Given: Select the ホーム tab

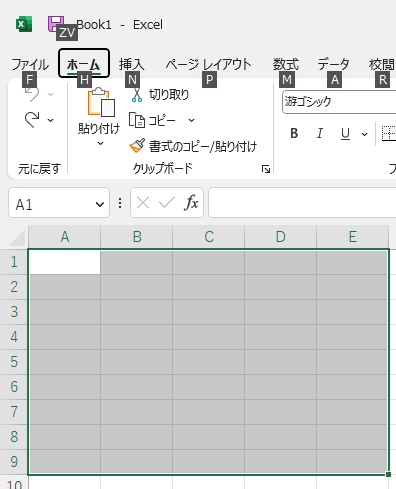Looking at the screenshot, I should coord(84,63).
